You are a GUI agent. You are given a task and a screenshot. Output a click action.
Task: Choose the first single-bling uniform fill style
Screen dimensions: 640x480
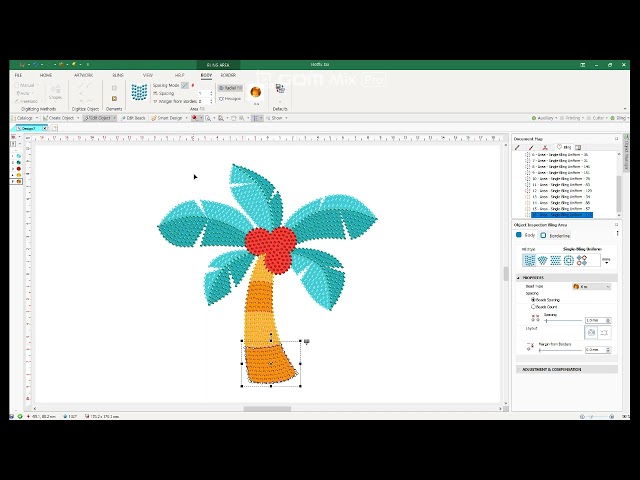click(529, 260)
